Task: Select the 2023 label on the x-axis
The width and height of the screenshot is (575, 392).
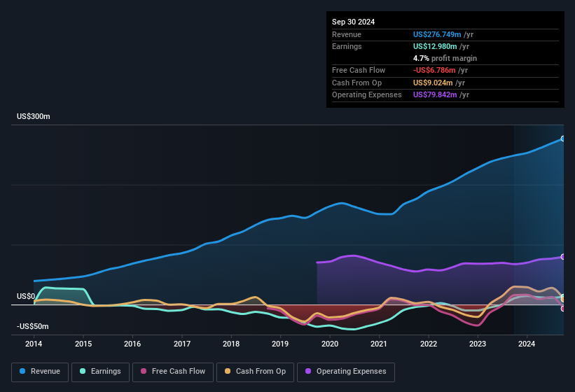Action: tap(478, 344)
